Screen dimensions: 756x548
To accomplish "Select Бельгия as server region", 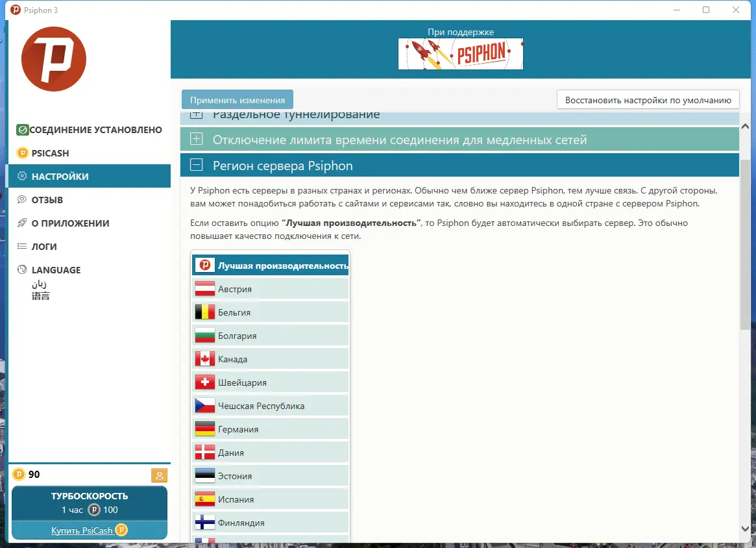I will tap(271, 312).
